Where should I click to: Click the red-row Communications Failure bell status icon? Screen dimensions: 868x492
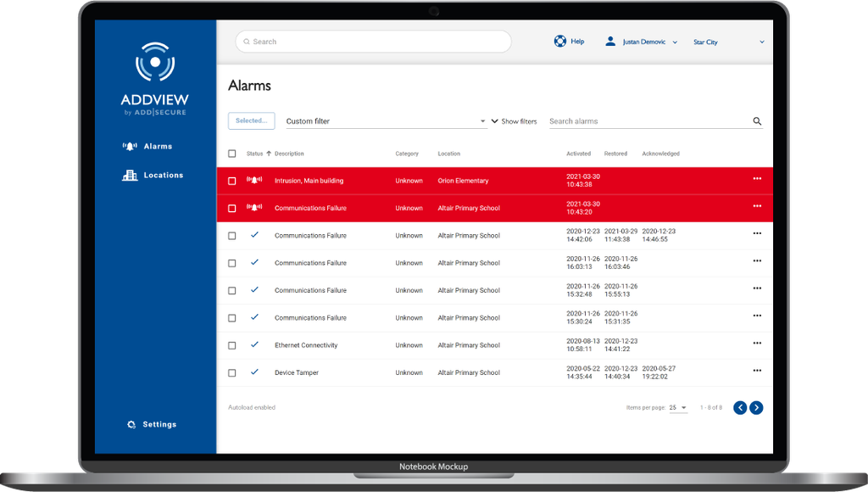(x=254, y=207)
